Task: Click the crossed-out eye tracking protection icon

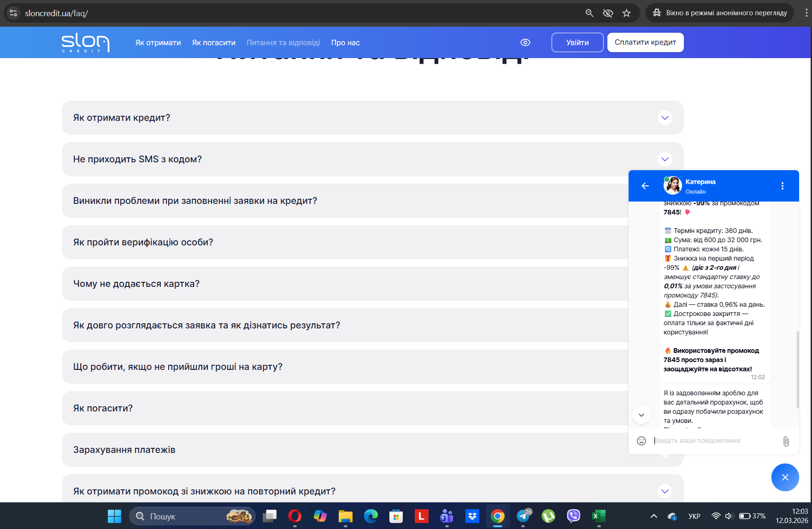Action: (608, 13)
